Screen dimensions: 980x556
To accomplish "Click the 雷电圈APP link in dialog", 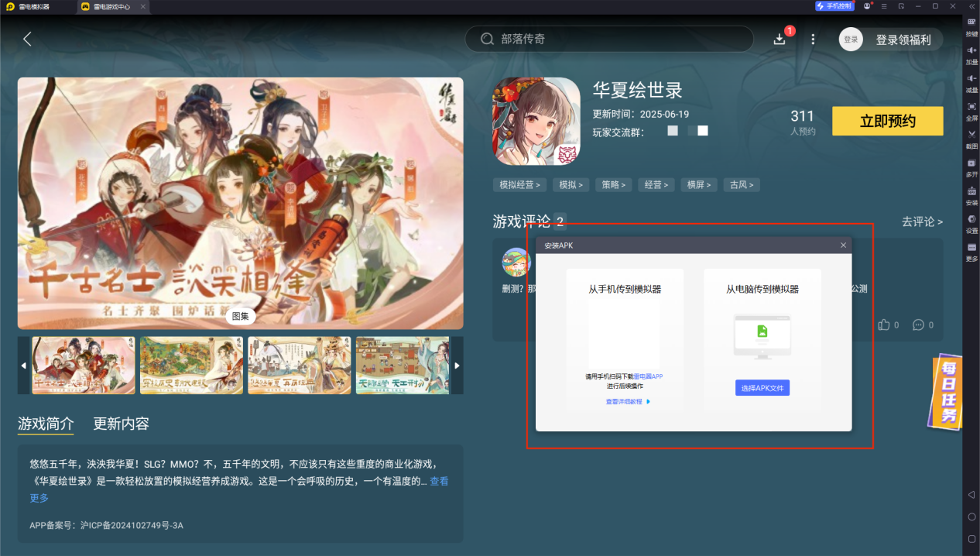I will pyautogui.click(x=649, y=376).
